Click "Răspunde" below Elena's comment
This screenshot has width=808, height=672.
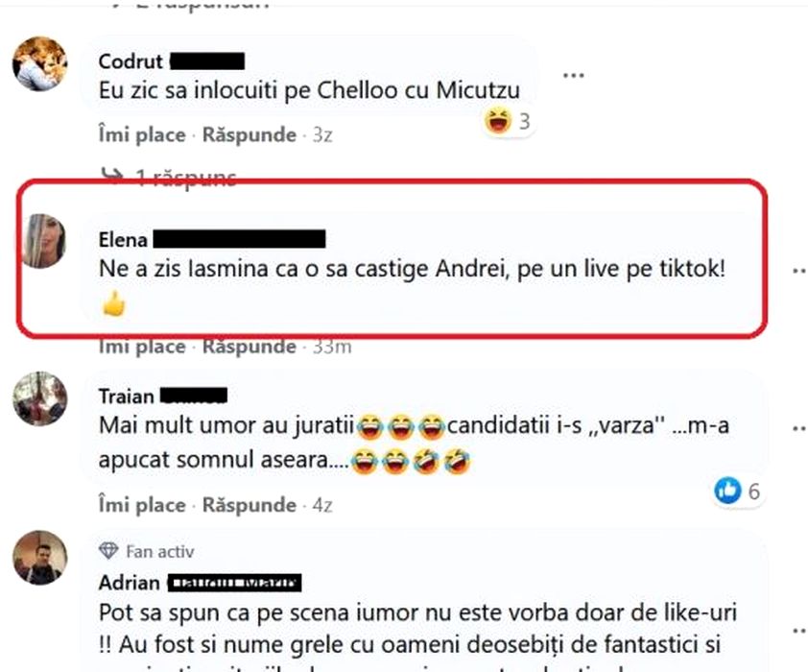point(250,347)
